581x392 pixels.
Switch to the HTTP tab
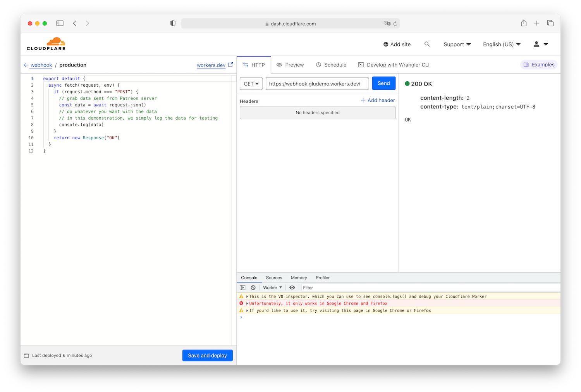[254, 65]
